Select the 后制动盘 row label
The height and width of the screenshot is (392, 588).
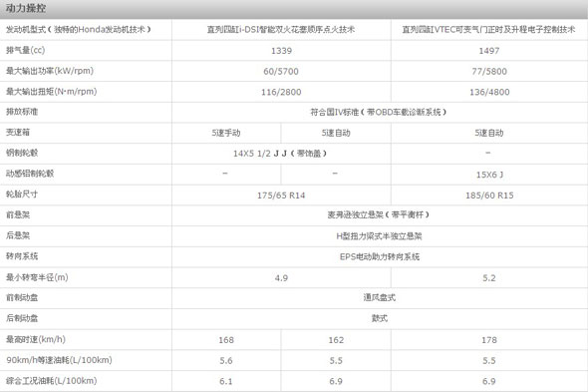pos(22,318)
